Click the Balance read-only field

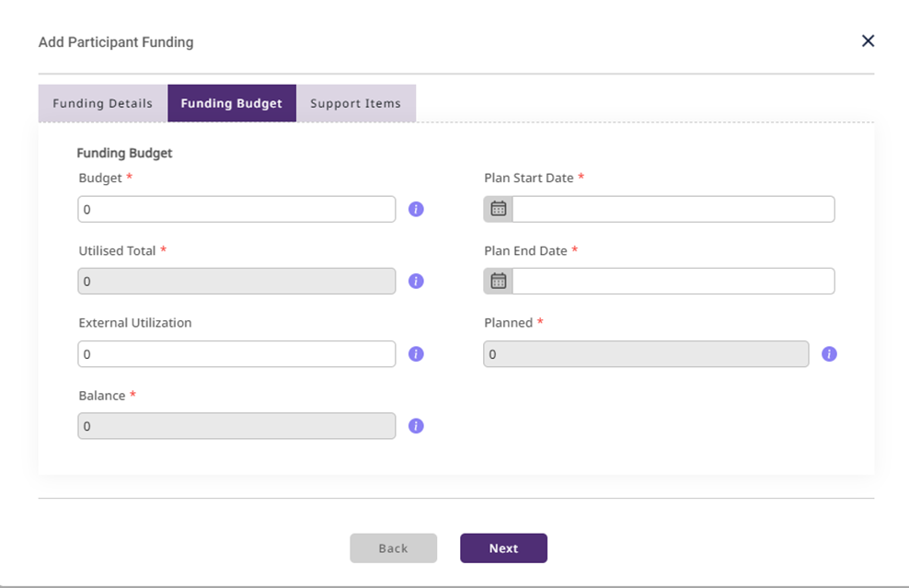(x=236, y=426)
